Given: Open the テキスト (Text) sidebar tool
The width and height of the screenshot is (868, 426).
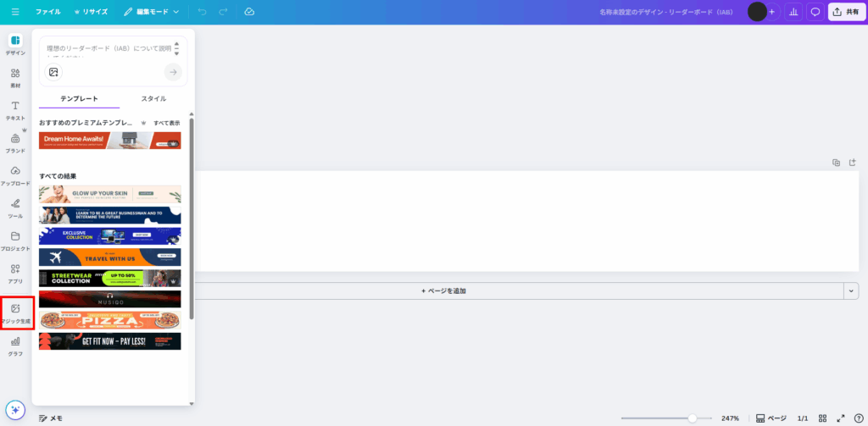Looking at the screenshot, I should tap(15, 110).
